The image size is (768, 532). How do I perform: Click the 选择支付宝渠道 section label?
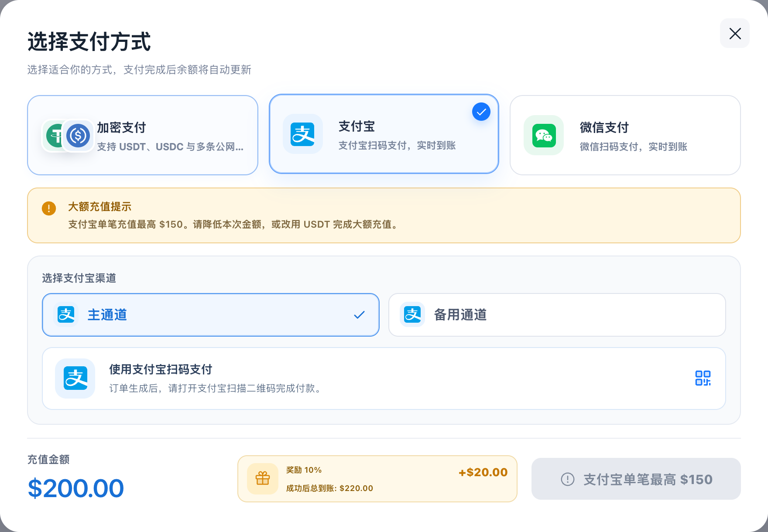79,278
